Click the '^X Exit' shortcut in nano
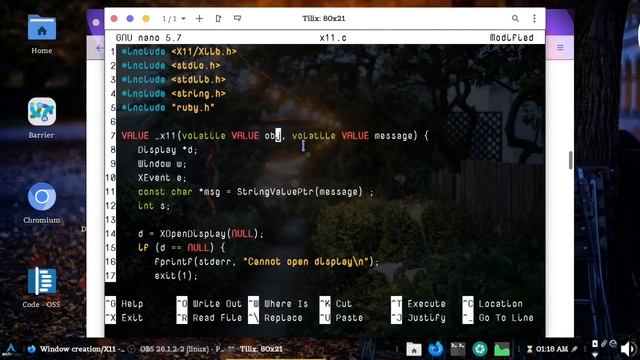Image resolution: width=640 pixels, height=360 pixels. point(124,318)
